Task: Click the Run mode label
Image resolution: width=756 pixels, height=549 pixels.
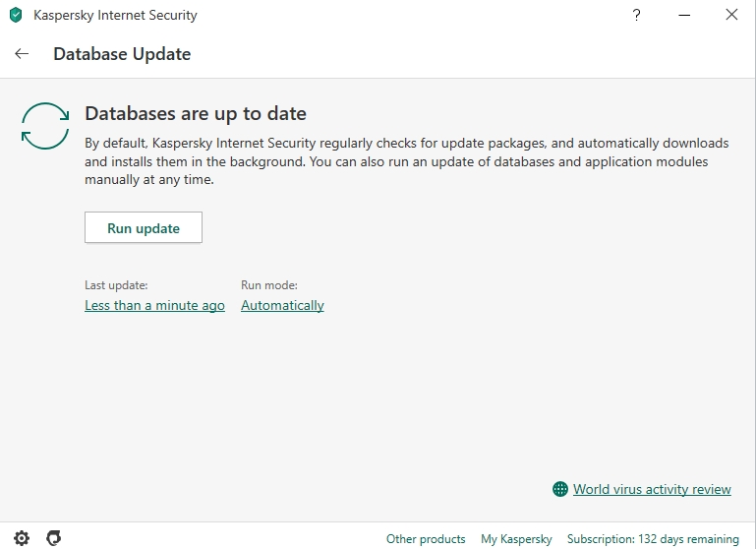Action: (x=269, y=285)
